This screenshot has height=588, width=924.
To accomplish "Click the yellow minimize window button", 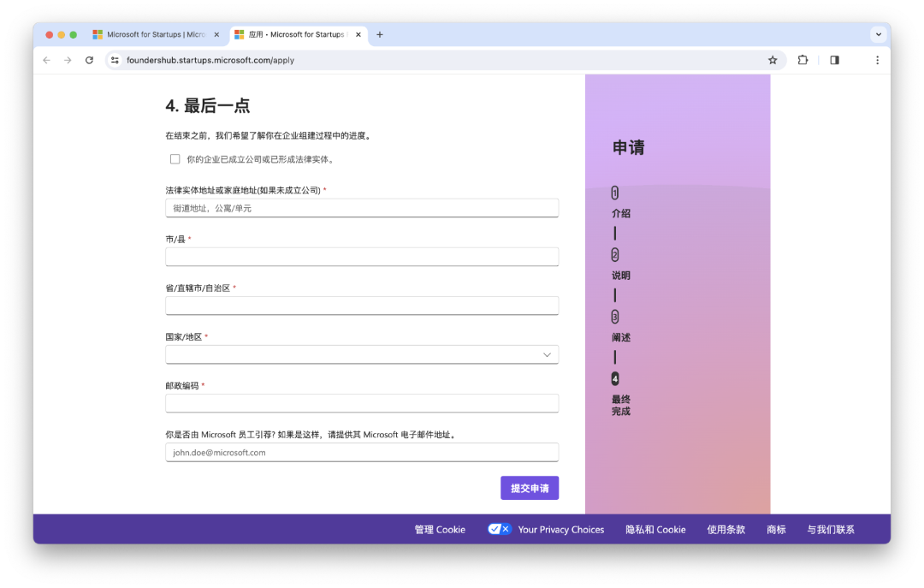I will point(62,35).
